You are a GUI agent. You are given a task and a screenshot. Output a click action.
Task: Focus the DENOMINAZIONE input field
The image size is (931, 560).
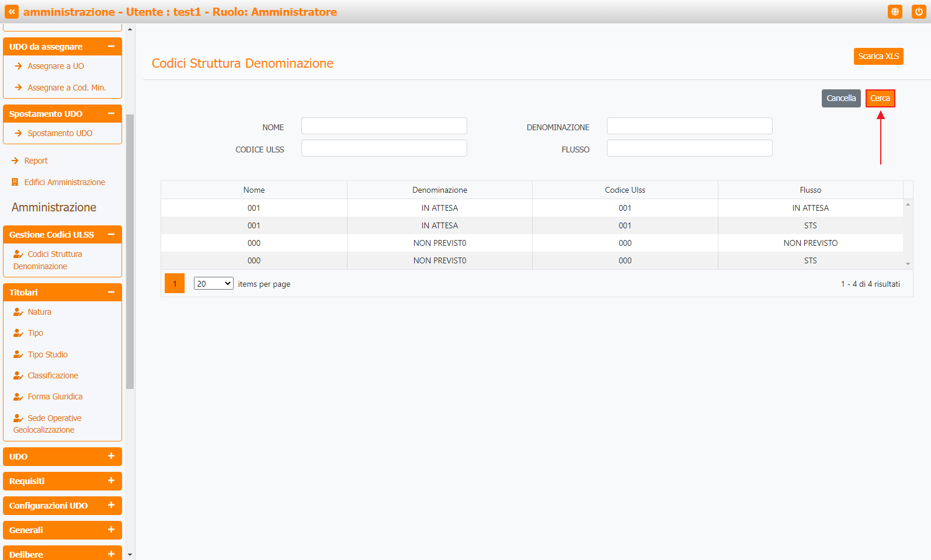click(x=689, y=126)
